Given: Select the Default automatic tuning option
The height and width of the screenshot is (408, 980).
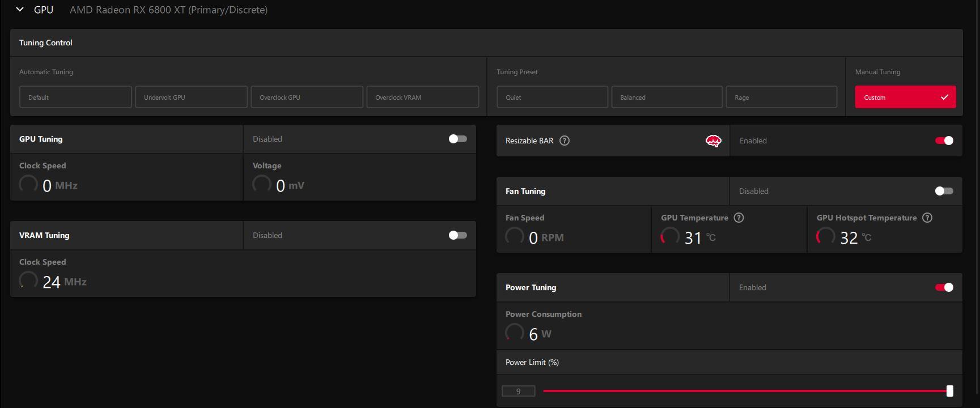Looking at the screenshot, I should [75, 97].
